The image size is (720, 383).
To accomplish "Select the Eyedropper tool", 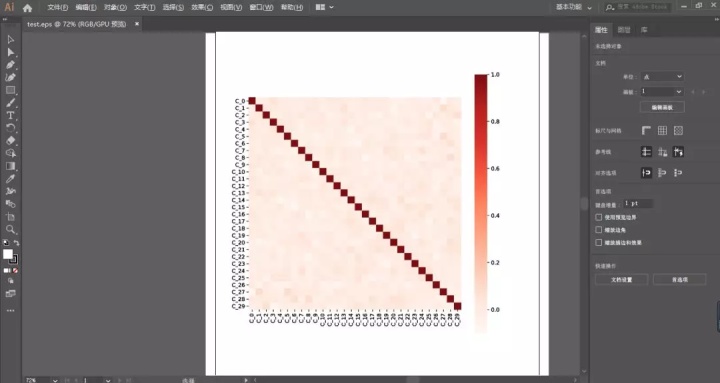I will 11,179.
